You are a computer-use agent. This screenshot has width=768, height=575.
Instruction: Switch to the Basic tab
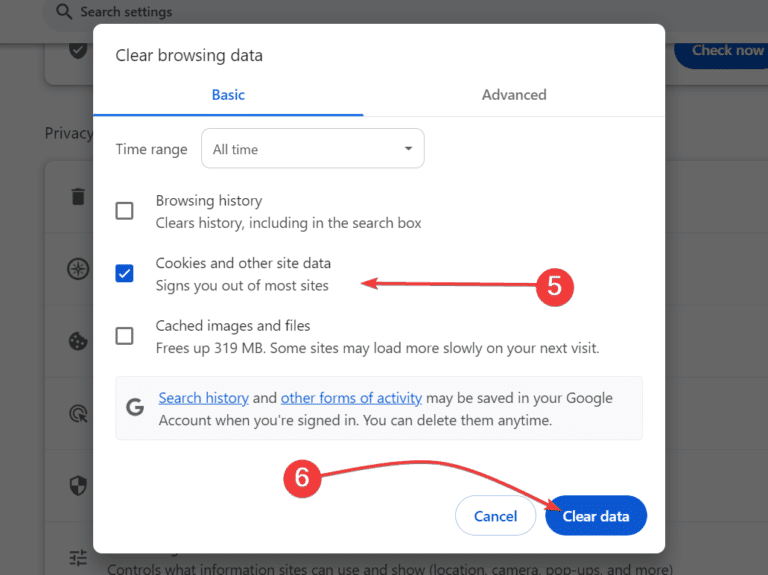(x=228, y=95)
